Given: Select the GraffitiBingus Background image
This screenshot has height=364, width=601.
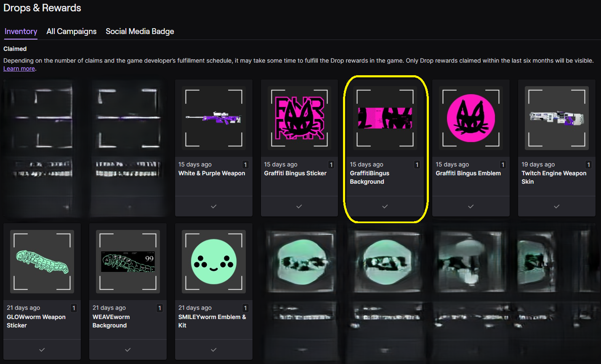Looking at the screenshot, I should click(x=385, y=118).
